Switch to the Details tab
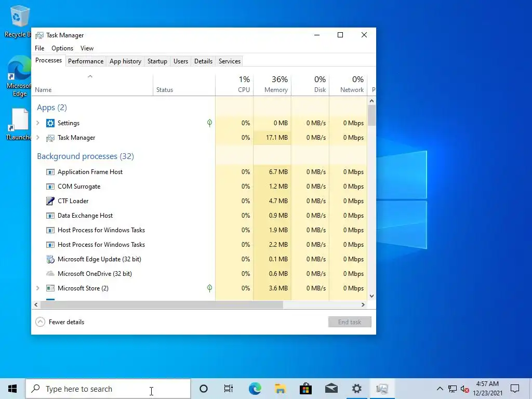532x399 pixels. click(203, 61)
